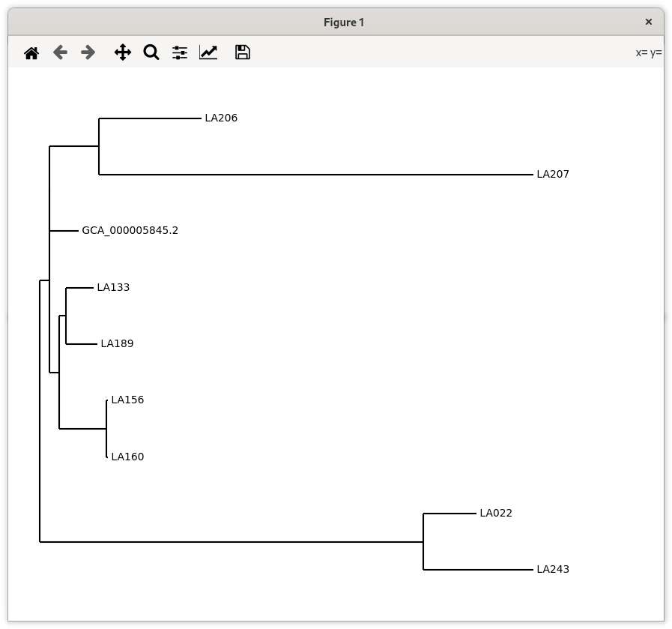The height and width of the screenshot is (629, 672).
Task: Click the LA243 tip label
Action: pyautogui.click(x=553, y=570)
